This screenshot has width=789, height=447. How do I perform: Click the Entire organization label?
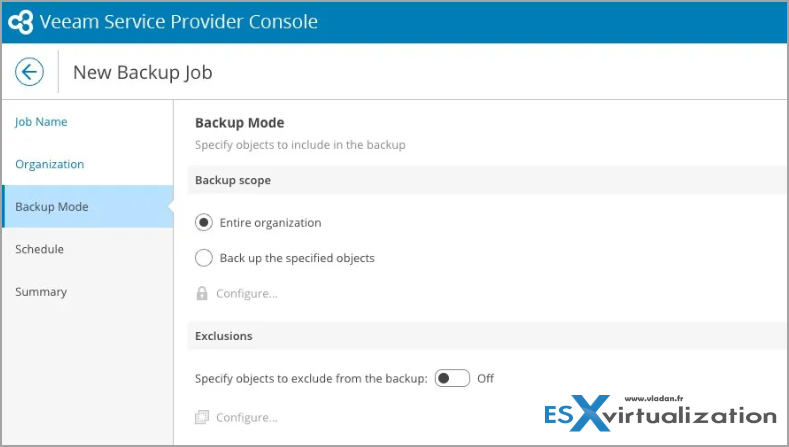coord(270,223)
